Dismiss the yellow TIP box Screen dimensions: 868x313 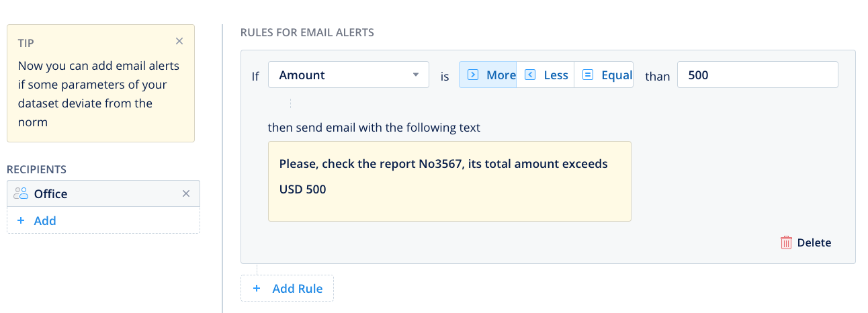coord(179,42)
